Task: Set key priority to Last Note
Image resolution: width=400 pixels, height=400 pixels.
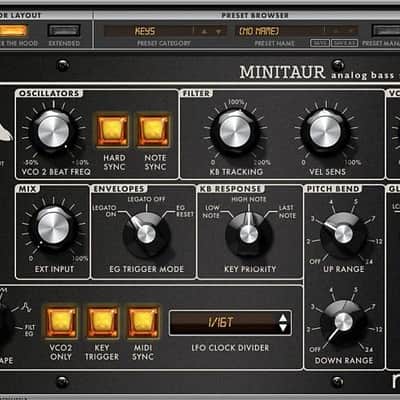Action: point(287,211)
